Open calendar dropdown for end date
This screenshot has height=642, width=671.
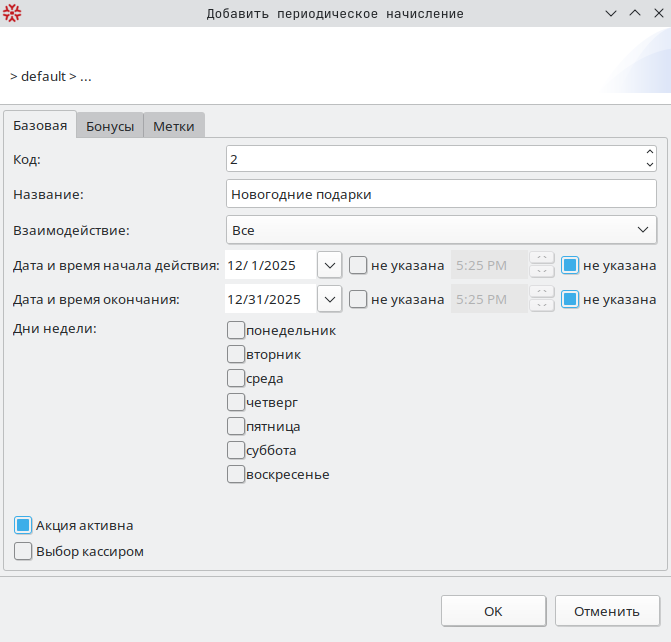(330, 299)
